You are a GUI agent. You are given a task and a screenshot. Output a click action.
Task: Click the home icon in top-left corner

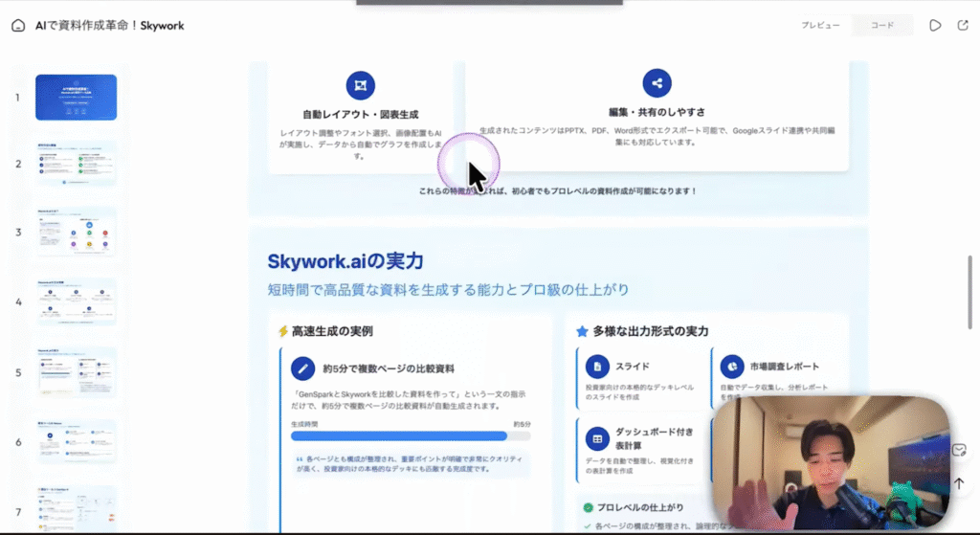pos(17,26)
